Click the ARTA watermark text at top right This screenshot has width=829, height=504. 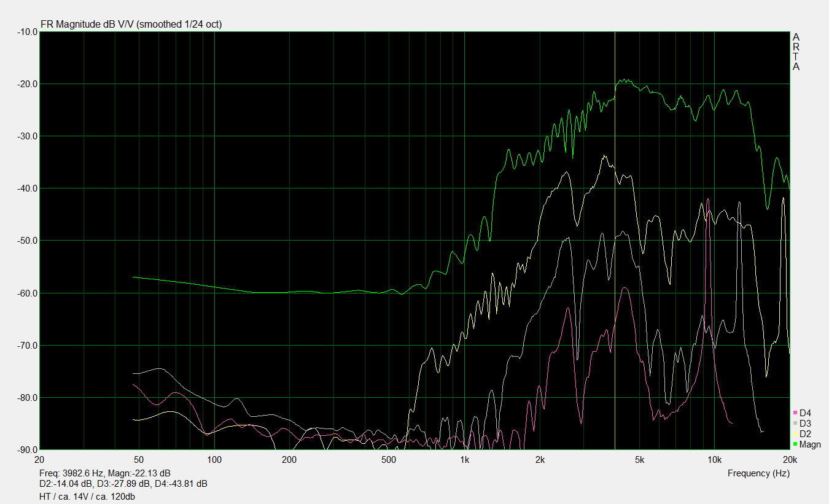pos(796,52)
